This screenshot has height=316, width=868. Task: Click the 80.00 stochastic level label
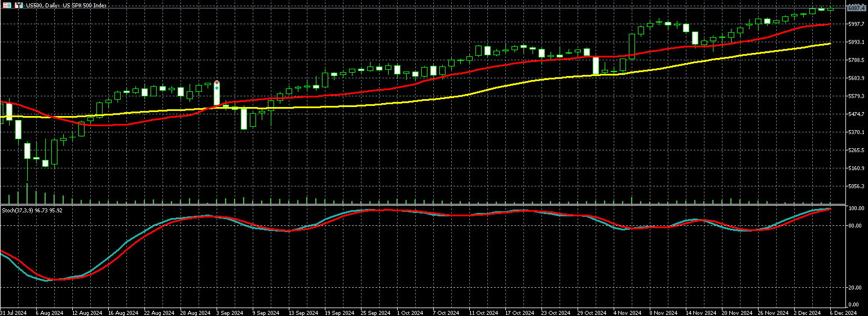pyautogui.click(x=855, y=226)
